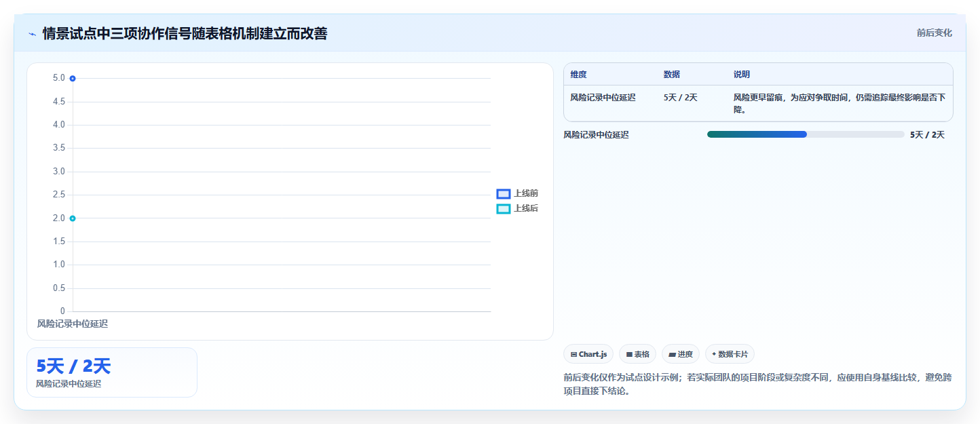
Task: Click the 上线前 legend label text
Action: [526, 194]
